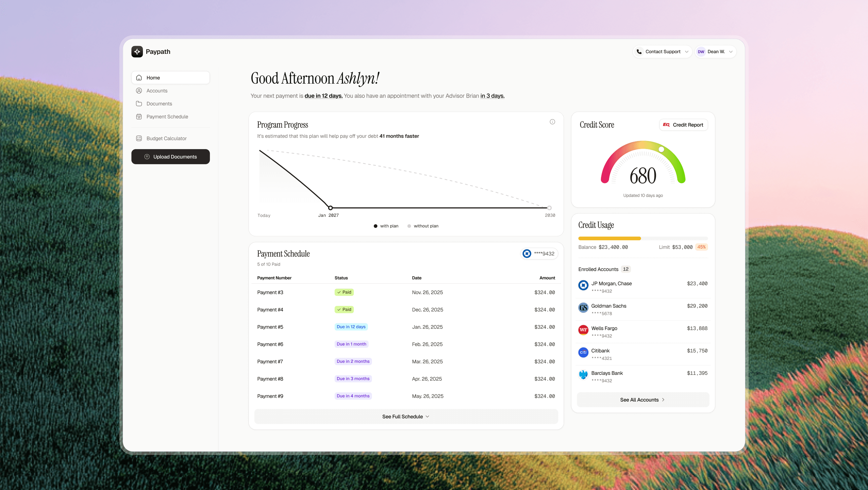
Task: Click See All Accounts button
Action: [643, 399]
